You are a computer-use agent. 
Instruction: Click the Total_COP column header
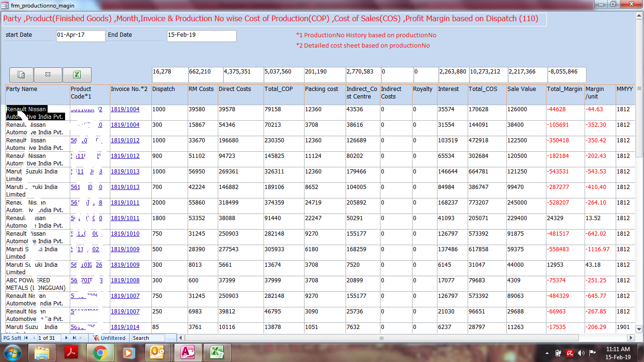[283, 94]
